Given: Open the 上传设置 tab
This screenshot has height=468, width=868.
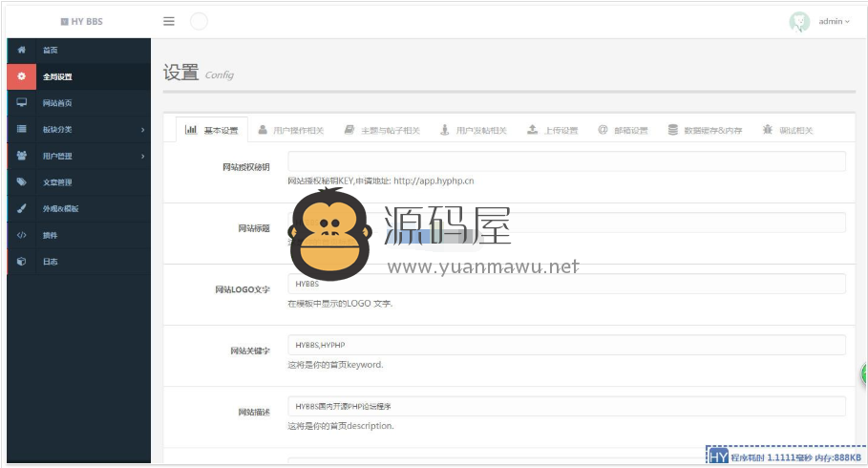Looking at the screenshot, I should [x=552, y=130].
